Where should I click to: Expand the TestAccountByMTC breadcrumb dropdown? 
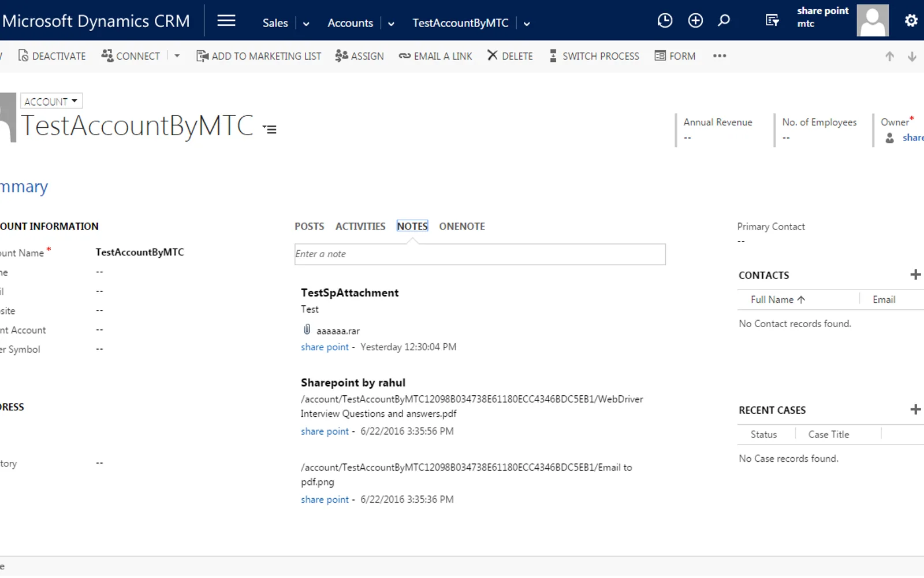[x=527, y=24]
